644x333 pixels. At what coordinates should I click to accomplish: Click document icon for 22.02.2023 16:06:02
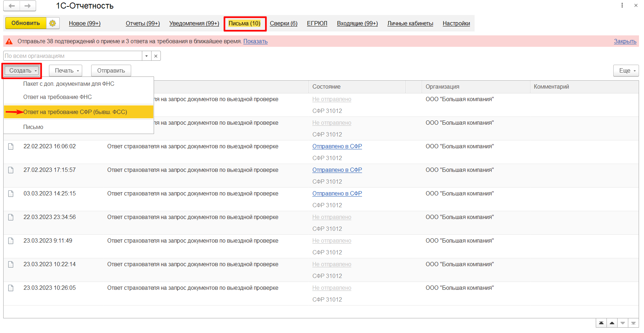[x=11, y=146]
